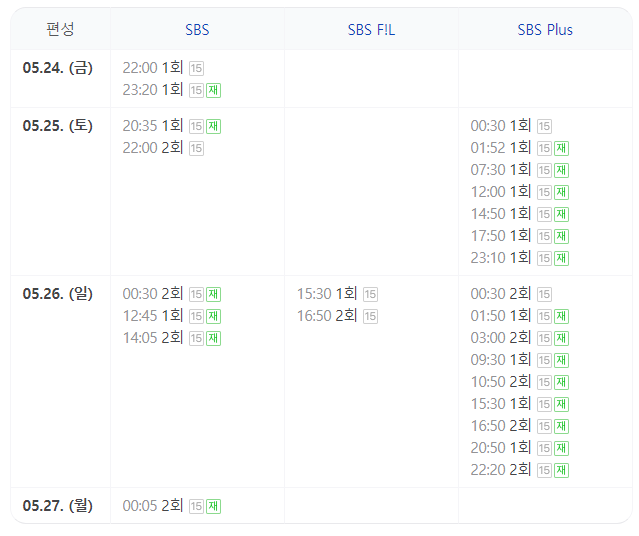The height and width of the screenshot is (536, 639).
Task: Click the SBS Plus 03:00 2회 entry
Action: click(501, 337)
